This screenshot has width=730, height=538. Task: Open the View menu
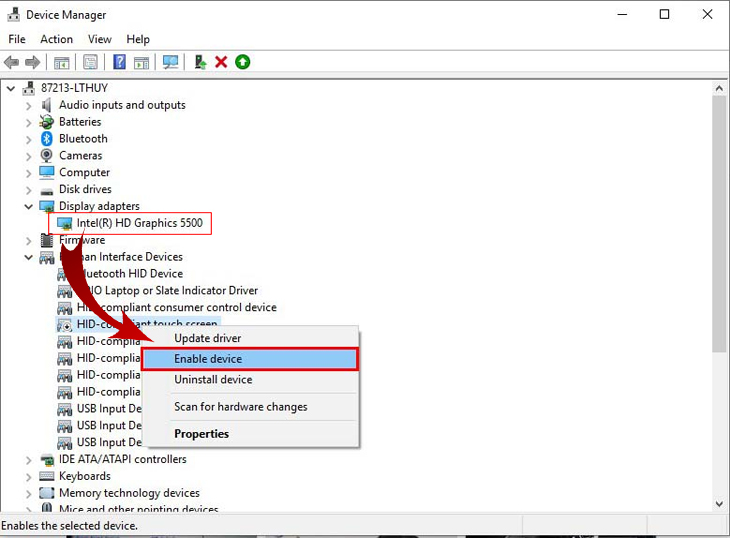click(99, 39)
